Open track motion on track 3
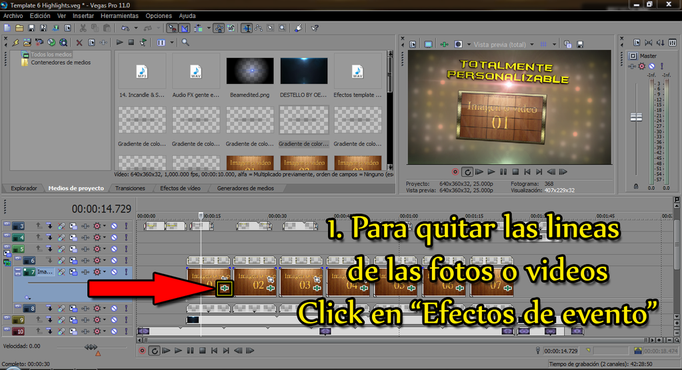 click(73, 226)
